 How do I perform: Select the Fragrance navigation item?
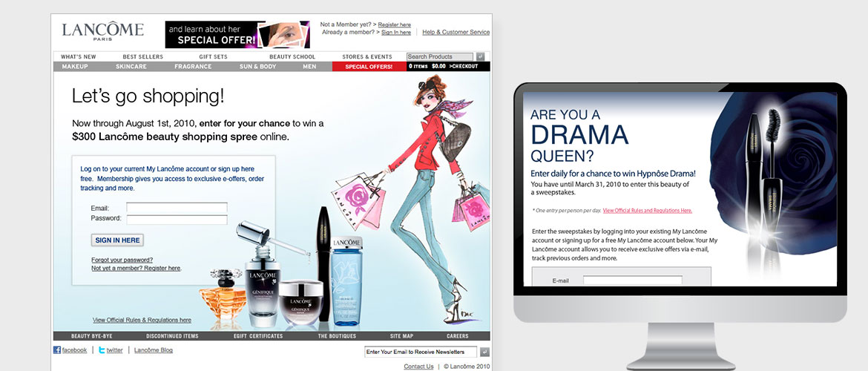pyautogui.click(x=193, y=67)
